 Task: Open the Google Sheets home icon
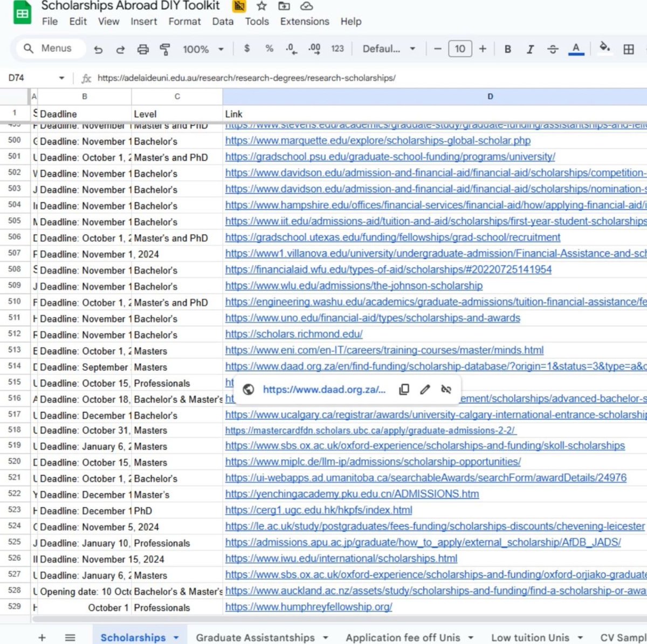click(22, 13)
